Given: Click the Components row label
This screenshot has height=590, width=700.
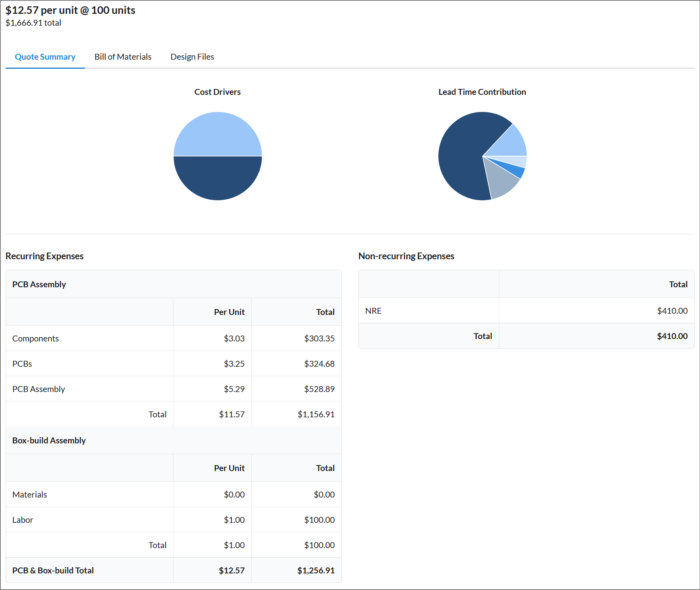Looking at the screenshot, I should point(35,339).
